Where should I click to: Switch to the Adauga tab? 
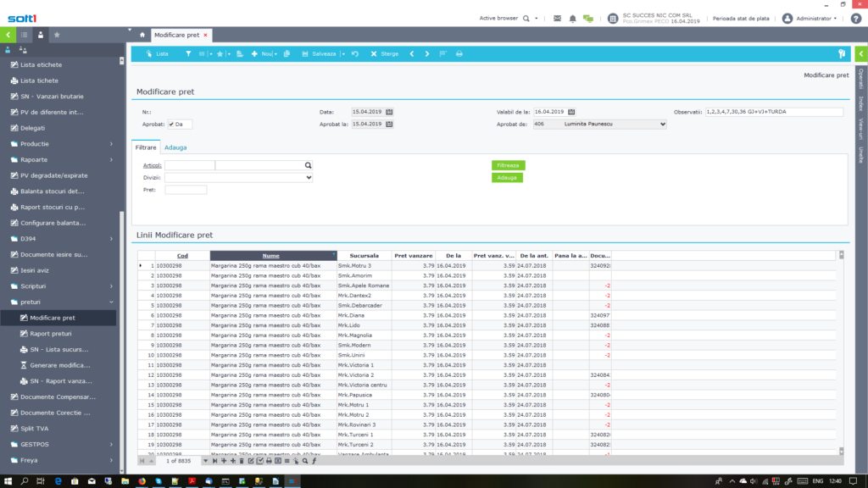point(175,147)
